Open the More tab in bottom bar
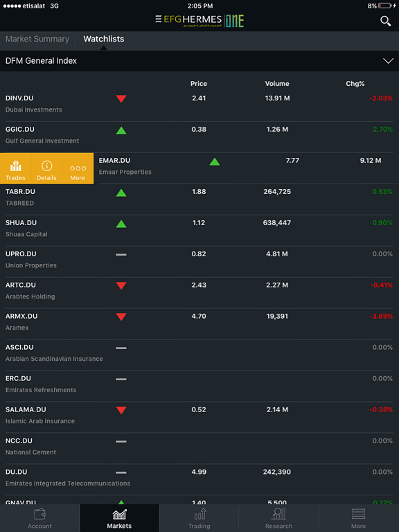Image resolution: width=399 pixels, height=532 pixels. coord(359,518)
